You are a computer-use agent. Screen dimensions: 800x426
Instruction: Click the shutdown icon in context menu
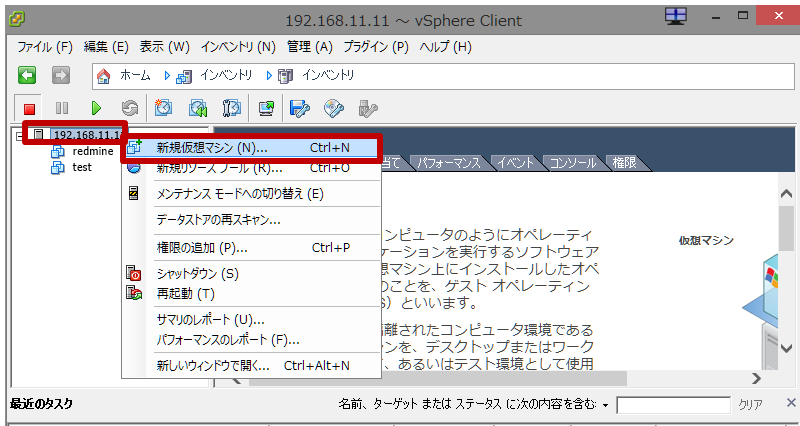134,273
